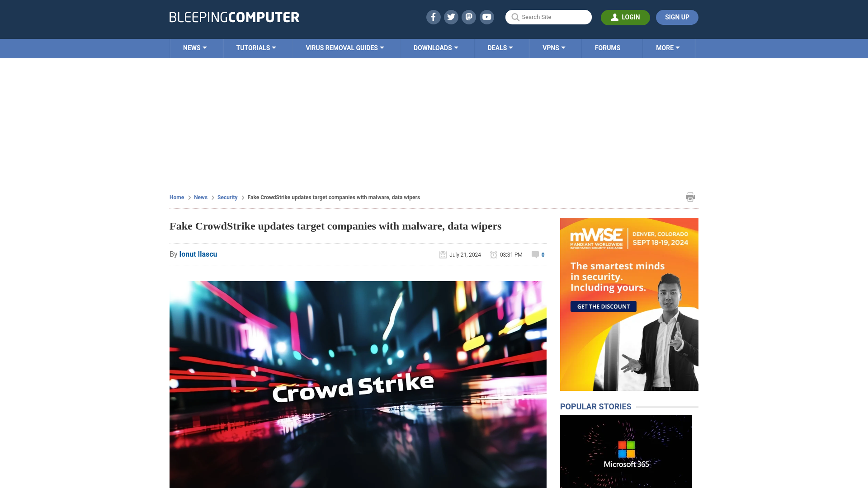The image size is (868, 488).
Task: Expand the VPNS menu
Action: (554, 48)
